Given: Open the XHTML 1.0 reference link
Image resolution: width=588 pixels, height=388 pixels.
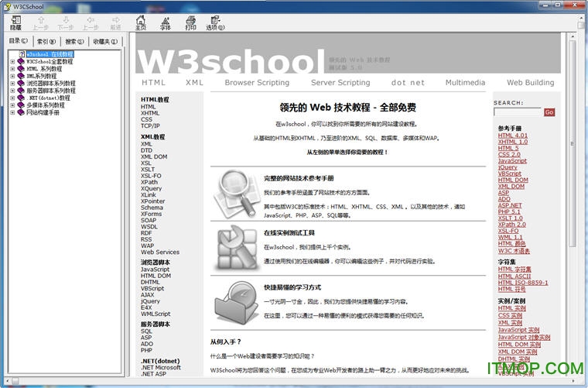Looking at the screenshot, I should click(x=513, y=142).
